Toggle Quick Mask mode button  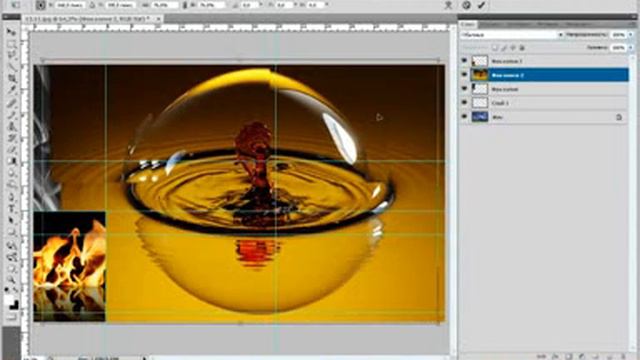click(x=11, y=317)
